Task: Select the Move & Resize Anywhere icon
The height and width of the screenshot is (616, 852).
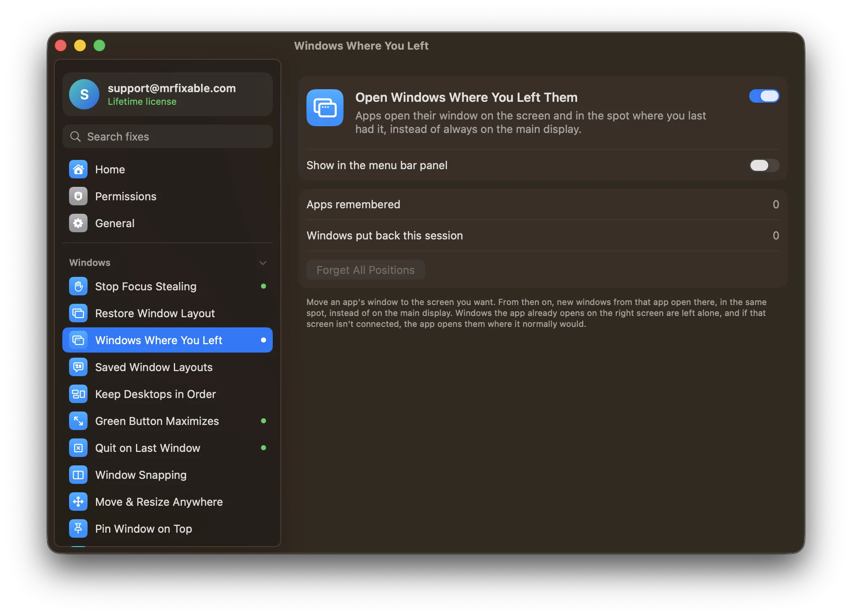Action: pos(78,502)
